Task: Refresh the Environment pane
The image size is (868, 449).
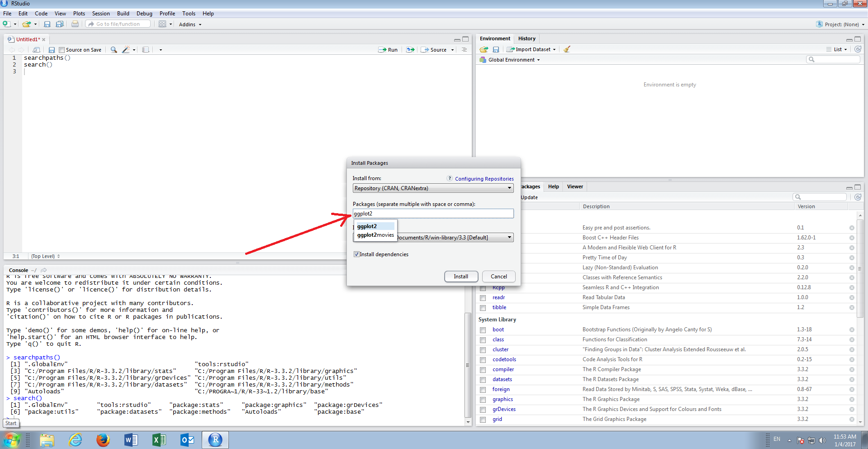Action: click(858, 49)
